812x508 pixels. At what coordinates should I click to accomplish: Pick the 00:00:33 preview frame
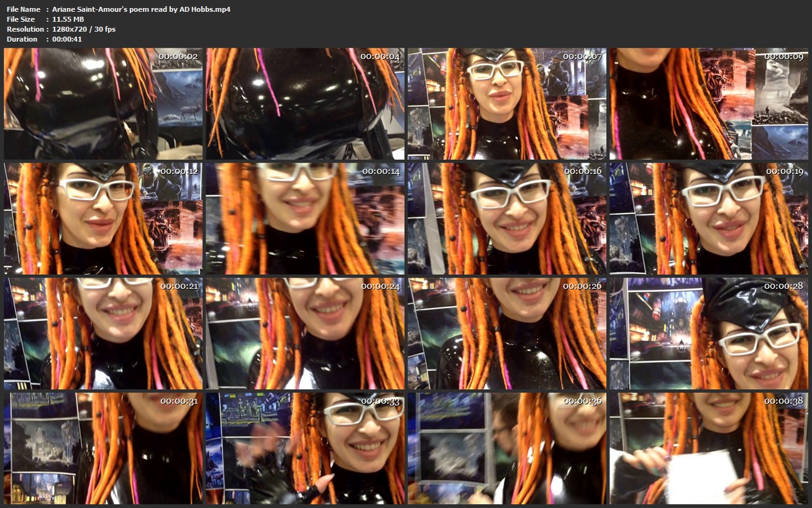[305, 448]
